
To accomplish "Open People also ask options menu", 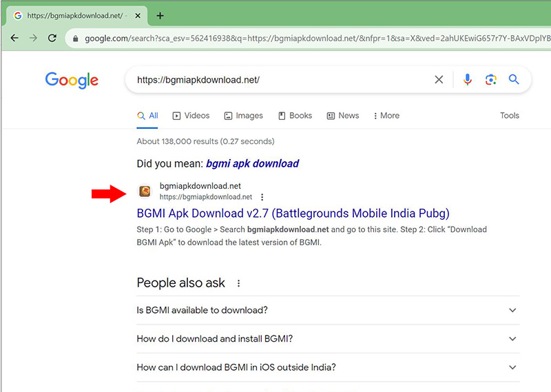I will [x=238, y=283].
